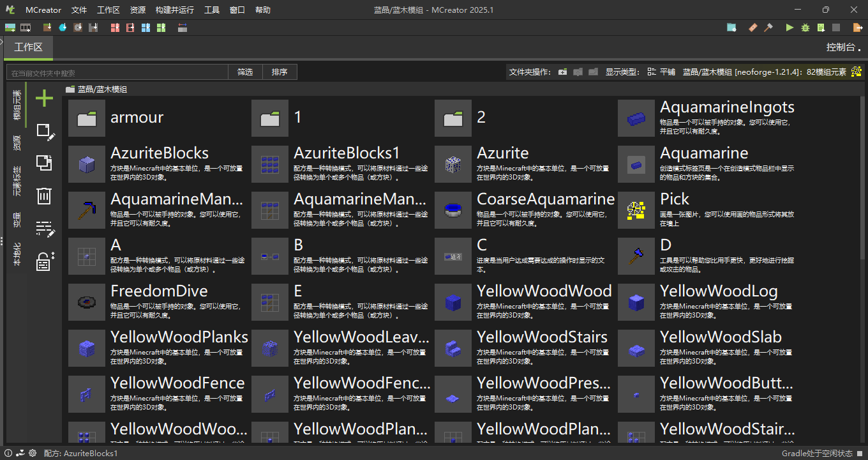
Task: Click the import animated texture filmstrip icon
Action: coord(26,27)
